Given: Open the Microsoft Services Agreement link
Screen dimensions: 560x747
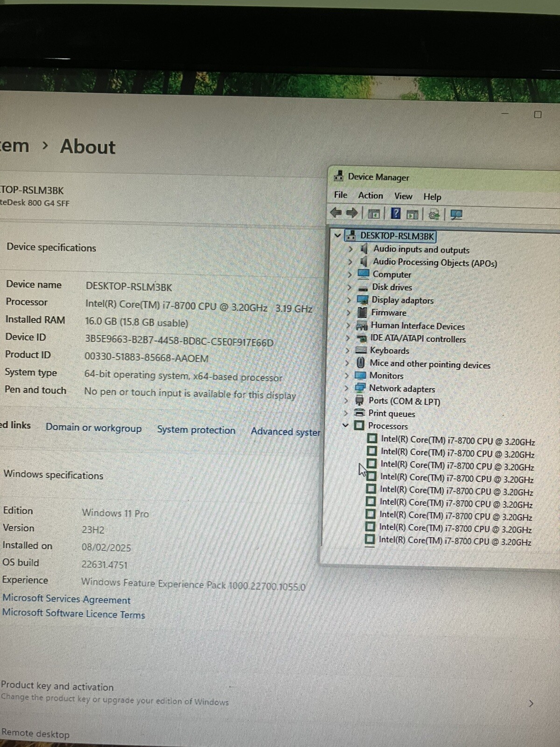Looking at the screenshot, I should pos(66,599).
